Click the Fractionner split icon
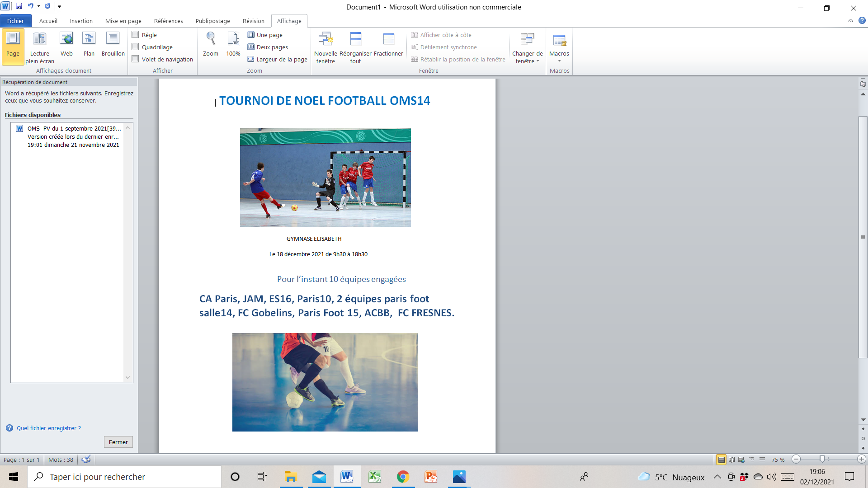 (388, 39)
